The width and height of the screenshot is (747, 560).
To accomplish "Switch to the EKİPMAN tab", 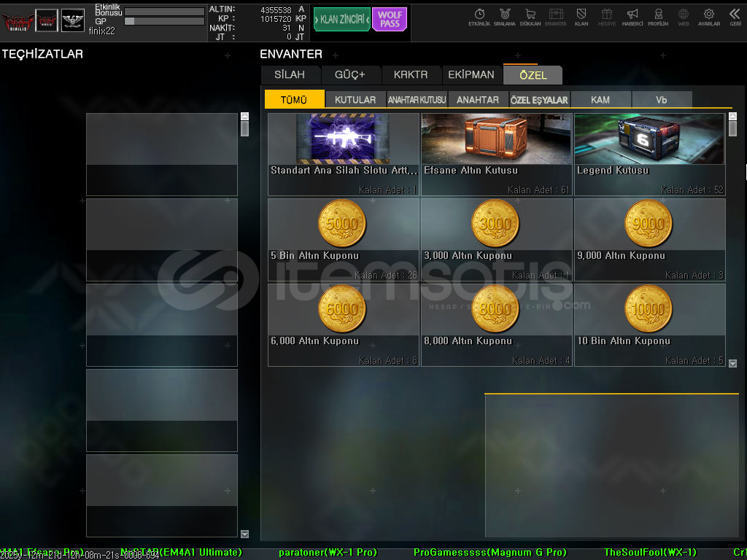I will (x=471, y=75).
